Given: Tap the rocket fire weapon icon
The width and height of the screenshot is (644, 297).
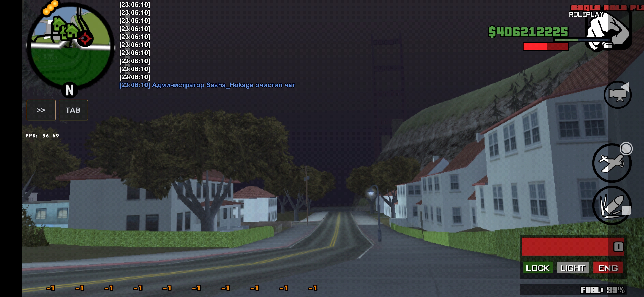Looking at the screenshot, I should pyautogui.click(x=612, y=205).
